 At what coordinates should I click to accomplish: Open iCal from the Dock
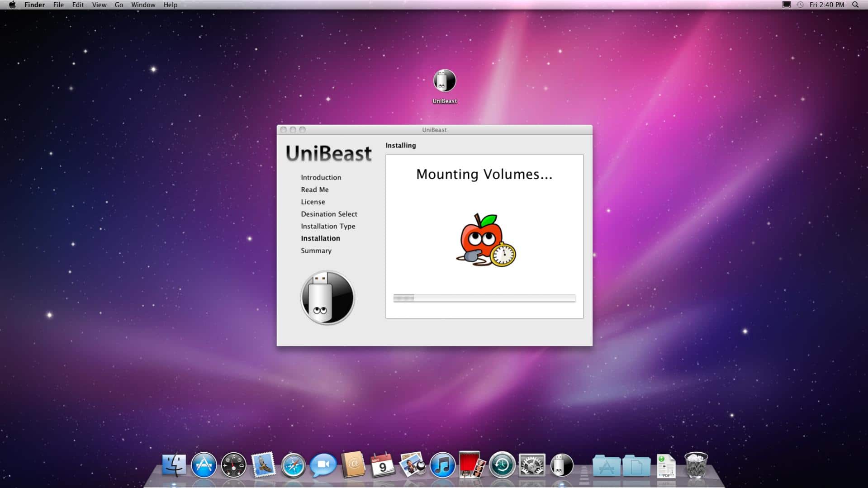tap(383, 465)
